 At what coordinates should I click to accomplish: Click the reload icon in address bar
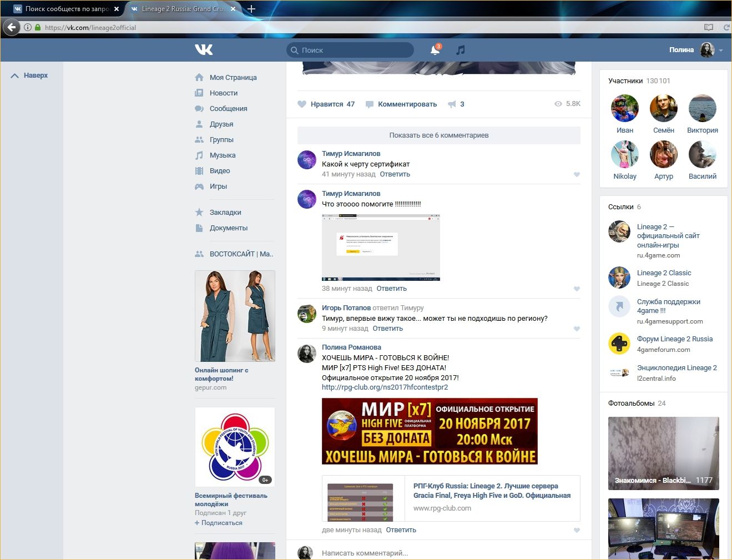tap(726, 27)
